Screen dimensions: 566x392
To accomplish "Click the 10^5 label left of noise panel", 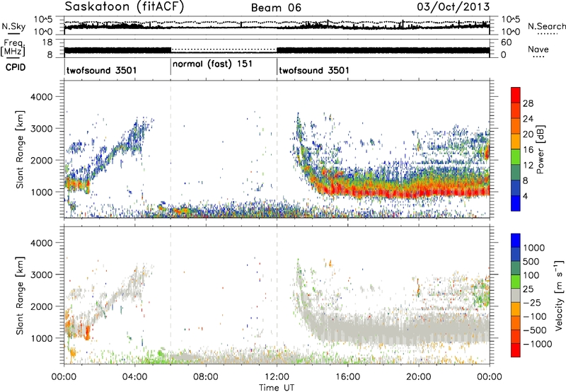I will [x=43, y=20].
